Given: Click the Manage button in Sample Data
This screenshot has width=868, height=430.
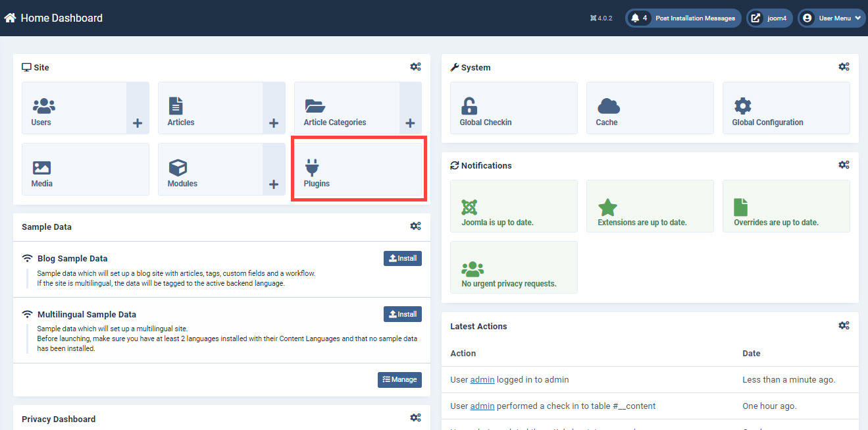Looking at the screenshot, I should point(399,379).
